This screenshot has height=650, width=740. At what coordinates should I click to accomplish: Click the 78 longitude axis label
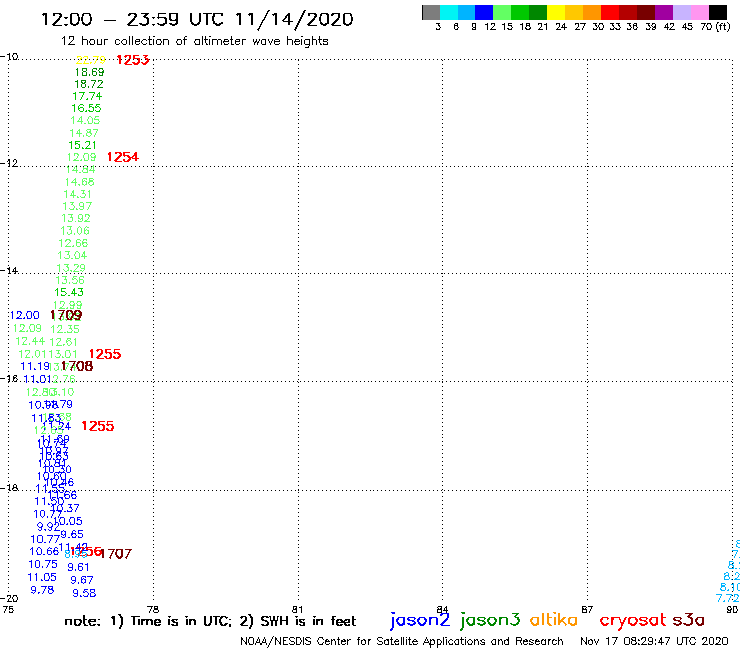pyautogui.click(x=153, y=609)
